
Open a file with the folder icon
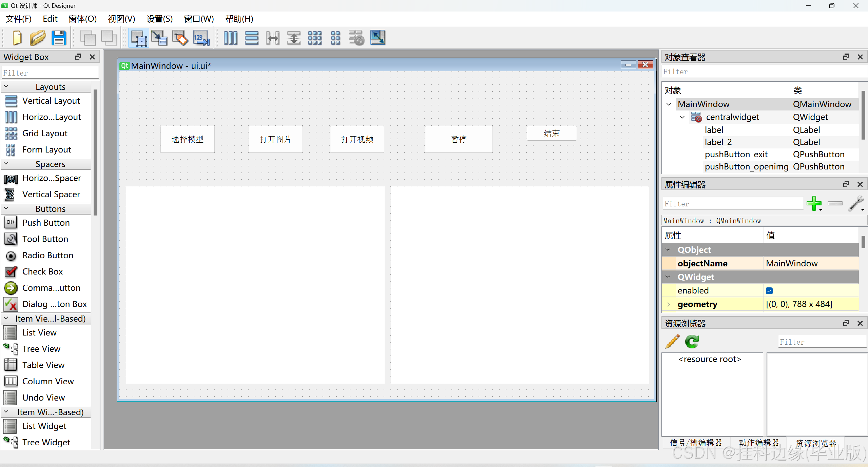[38, 38]
